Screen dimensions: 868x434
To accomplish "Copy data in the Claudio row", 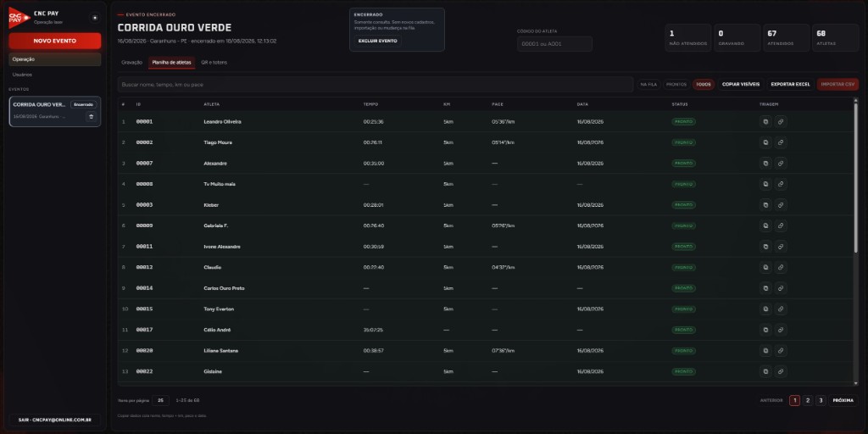I will click(x=765, y=267).
